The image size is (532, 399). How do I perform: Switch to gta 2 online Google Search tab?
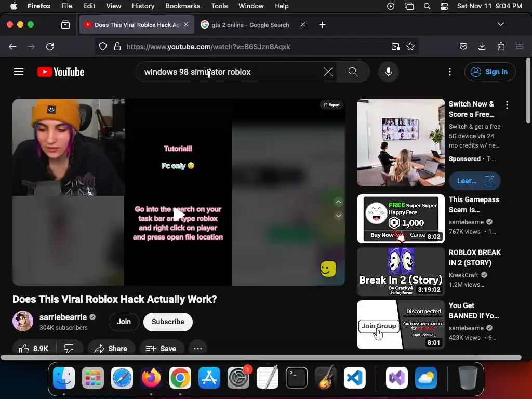pyautogui.click(x=250, y=25)
